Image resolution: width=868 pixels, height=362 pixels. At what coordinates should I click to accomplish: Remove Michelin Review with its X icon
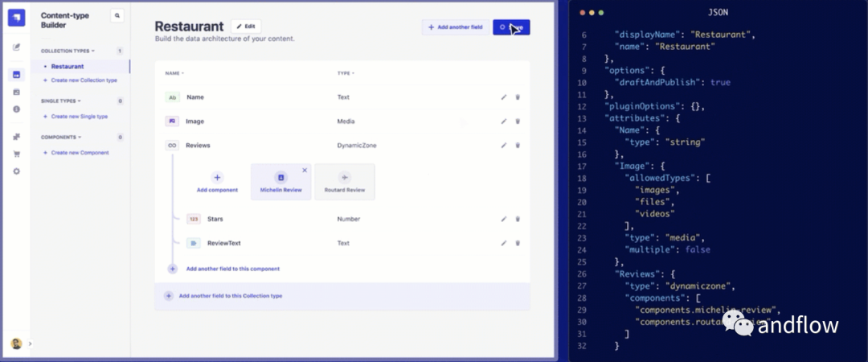click(x=305, y=170)
